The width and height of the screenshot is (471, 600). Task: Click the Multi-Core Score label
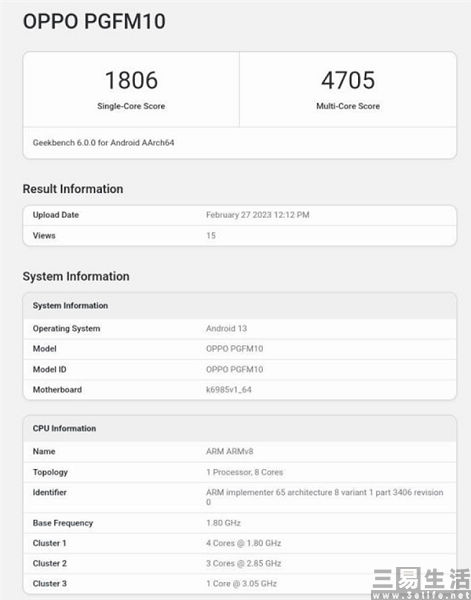[348, 106]
